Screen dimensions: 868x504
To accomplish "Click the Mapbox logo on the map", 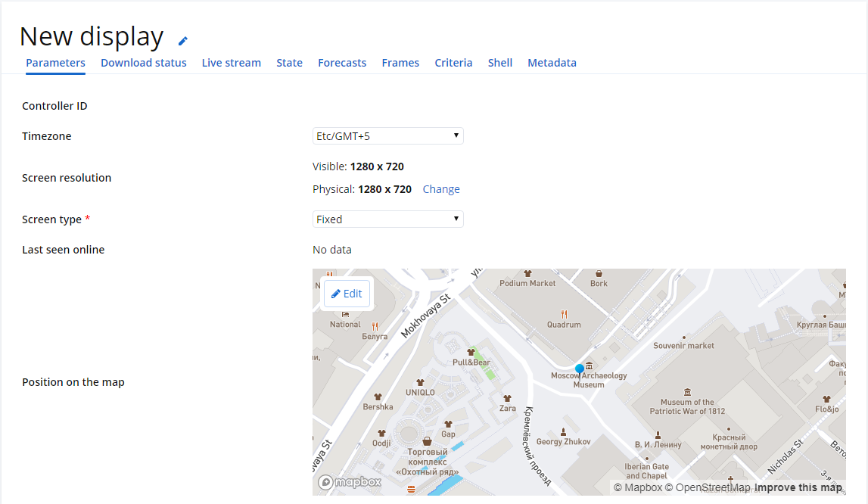I will click(x=350, y=482).
